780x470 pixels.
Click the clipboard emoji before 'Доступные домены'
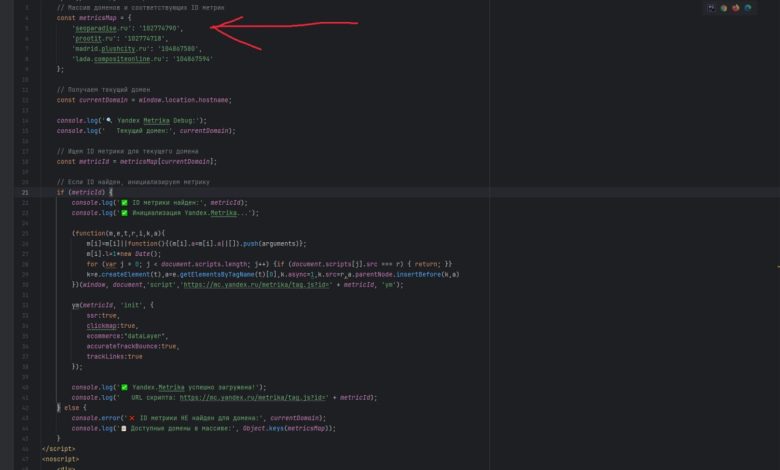point(124,428)
